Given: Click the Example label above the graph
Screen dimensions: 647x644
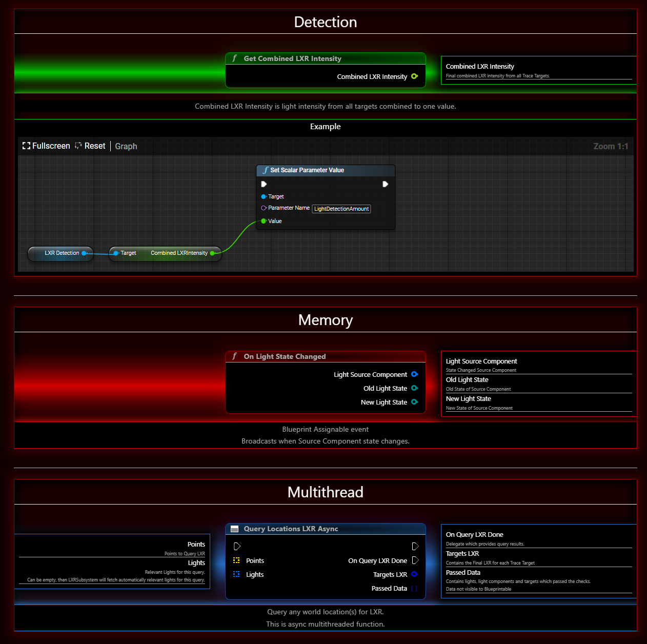Looking at the screenshot, I should (326, 127).
